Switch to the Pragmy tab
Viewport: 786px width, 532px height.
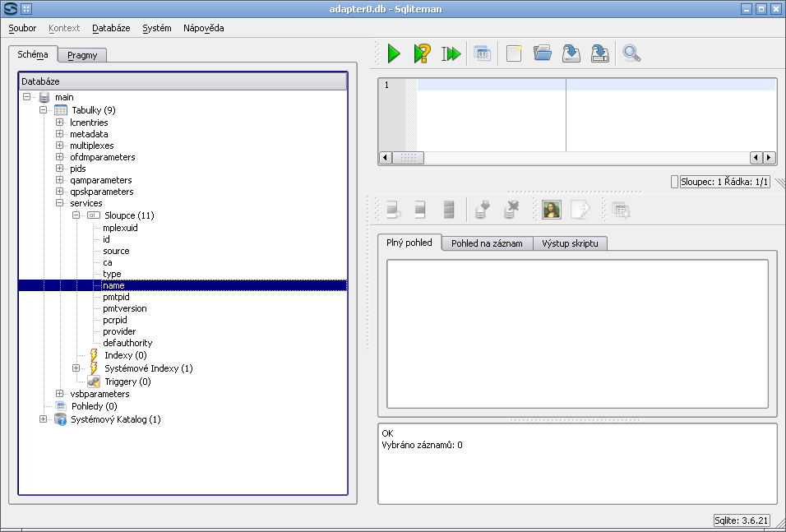82,55
